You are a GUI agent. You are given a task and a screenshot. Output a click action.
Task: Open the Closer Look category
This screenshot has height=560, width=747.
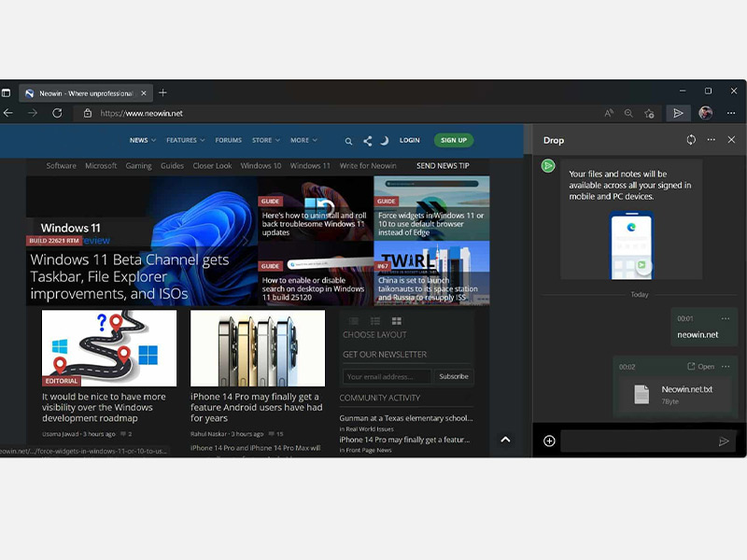tap(212, 166)
